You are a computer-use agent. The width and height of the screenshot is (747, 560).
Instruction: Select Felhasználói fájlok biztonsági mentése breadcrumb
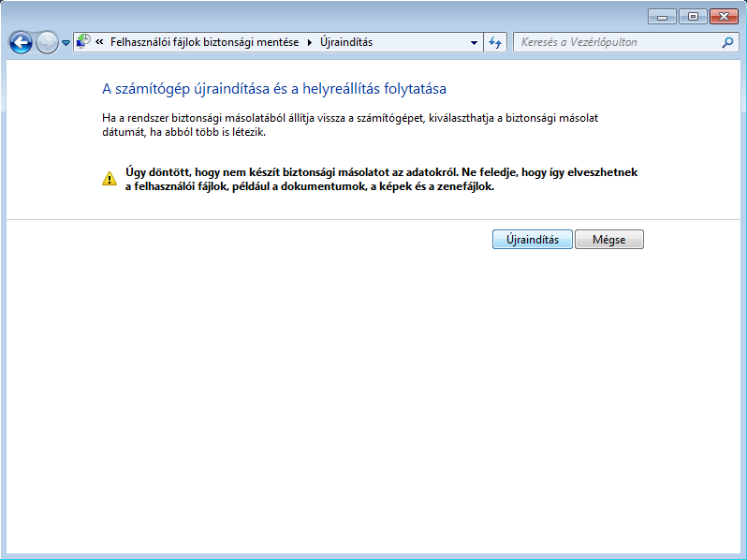click(204, 42)
